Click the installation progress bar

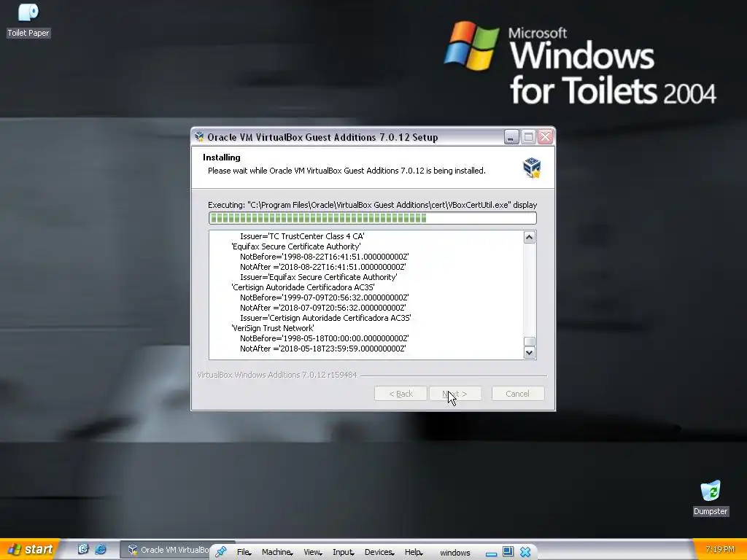[373, 218]
